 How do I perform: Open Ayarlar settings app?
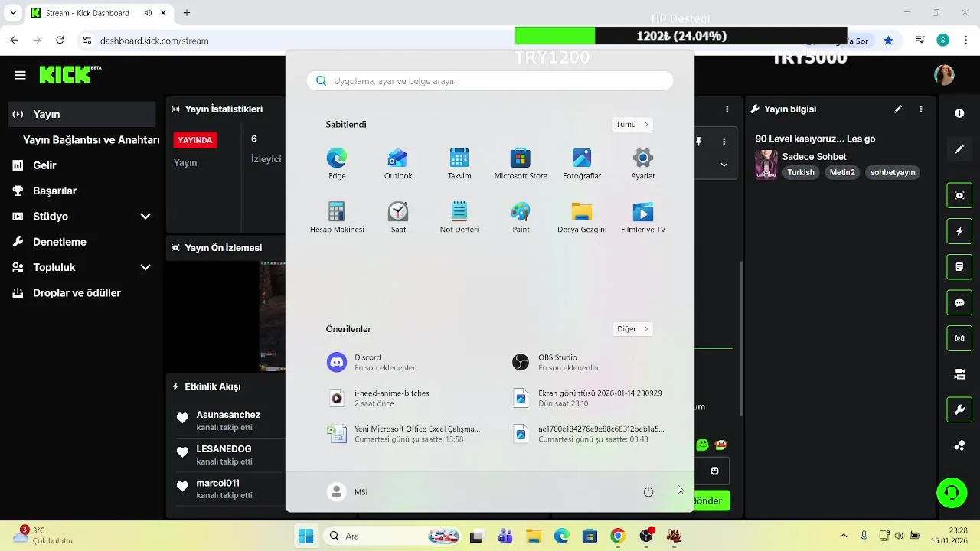[x=643, y=165]
